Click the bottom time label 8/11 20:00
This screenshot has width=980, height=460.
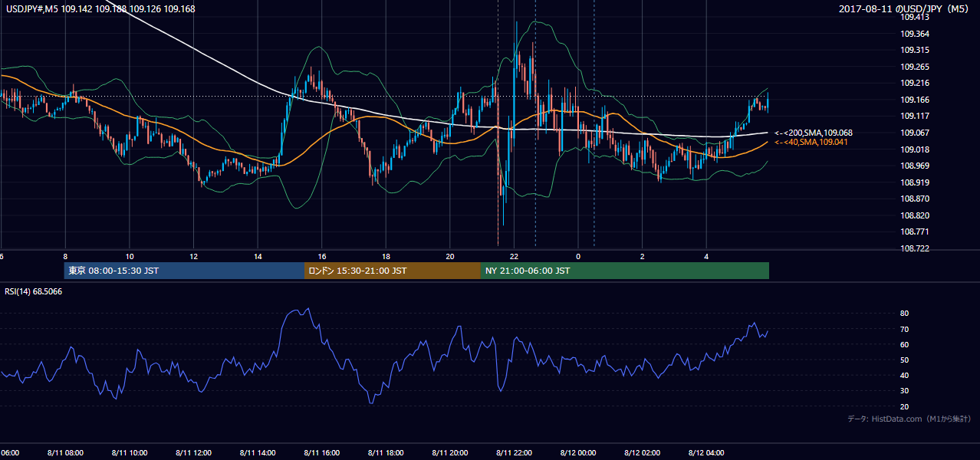point(450,453)
